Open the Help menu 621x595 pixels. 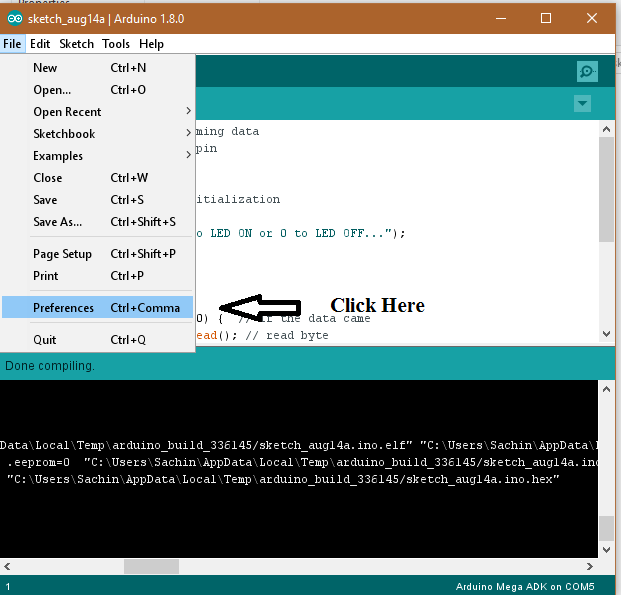click(151, 44)
